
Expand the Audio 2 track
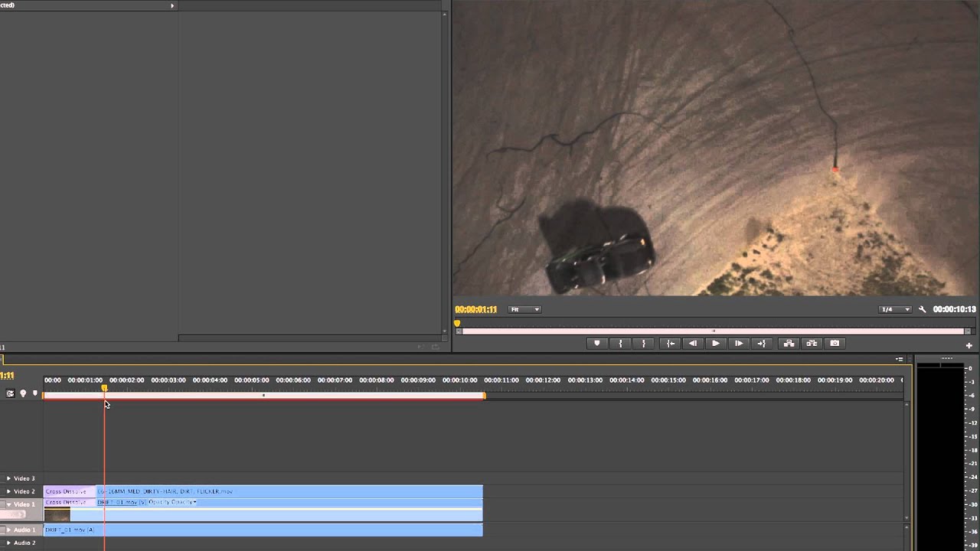[8, 543]
